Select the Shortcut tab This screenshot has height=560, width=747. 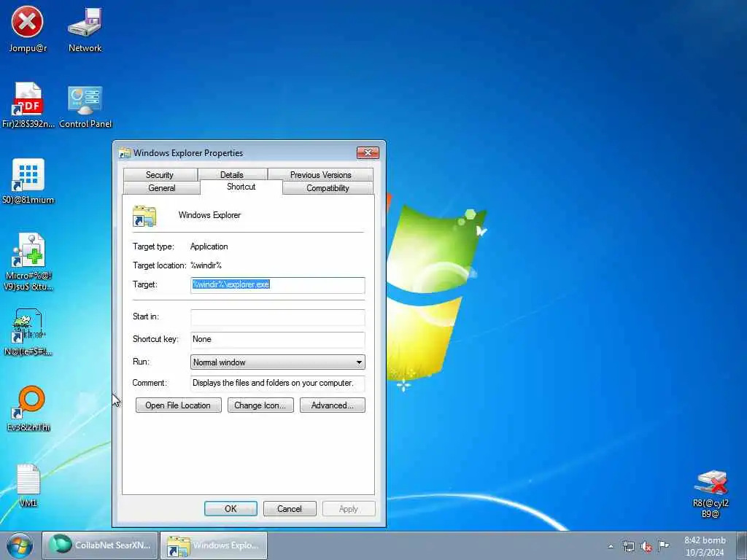[241, 187]
